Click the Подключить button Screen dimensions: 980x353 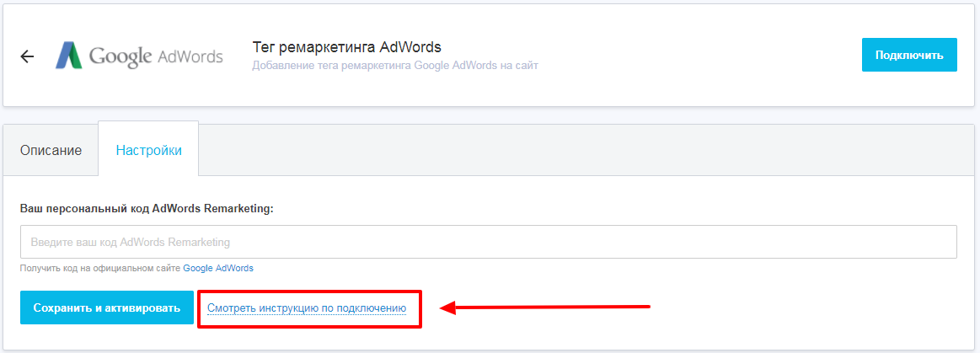908,55
